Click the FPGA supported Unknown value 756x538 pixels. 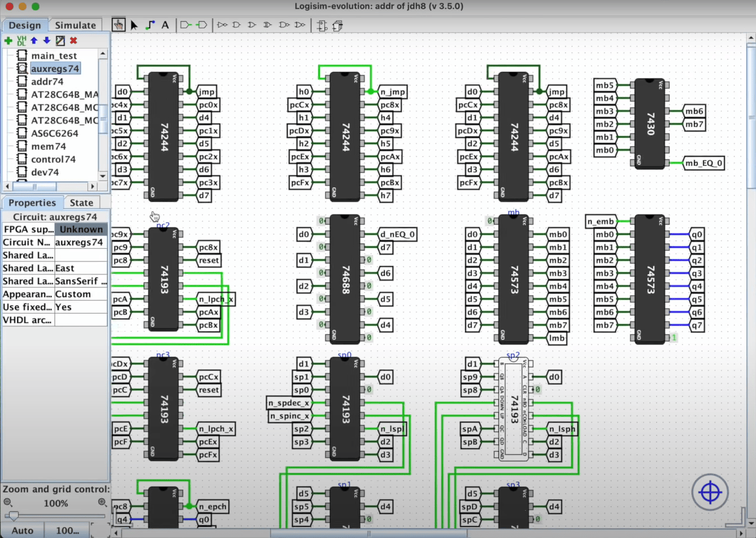[x=81, y=229]
